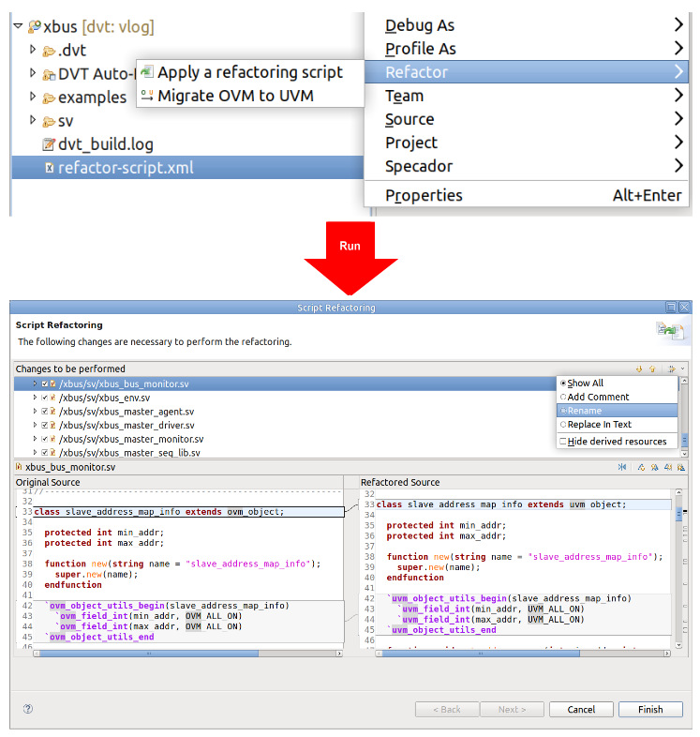Click the compare pane's leftmost toolbar icon

[x=622, y=467]
